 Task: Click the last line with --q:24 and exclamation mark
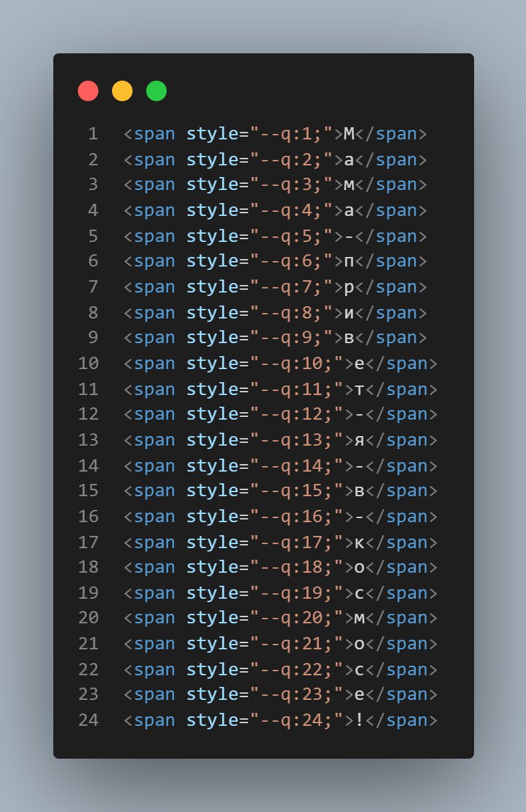pyautogui.click(x=280, y=721)
